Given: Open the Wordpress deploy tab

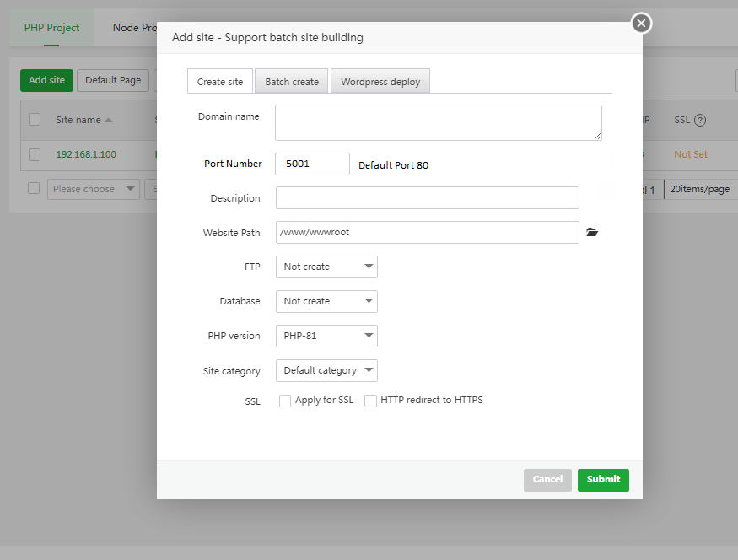Looking at the screenshot, I should [380, 82].
